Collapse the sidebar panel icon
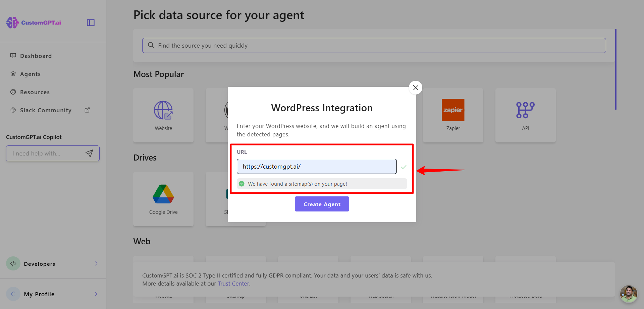Image resolution: width=644 pixels, height=309 pixels. tap(91, 22)
